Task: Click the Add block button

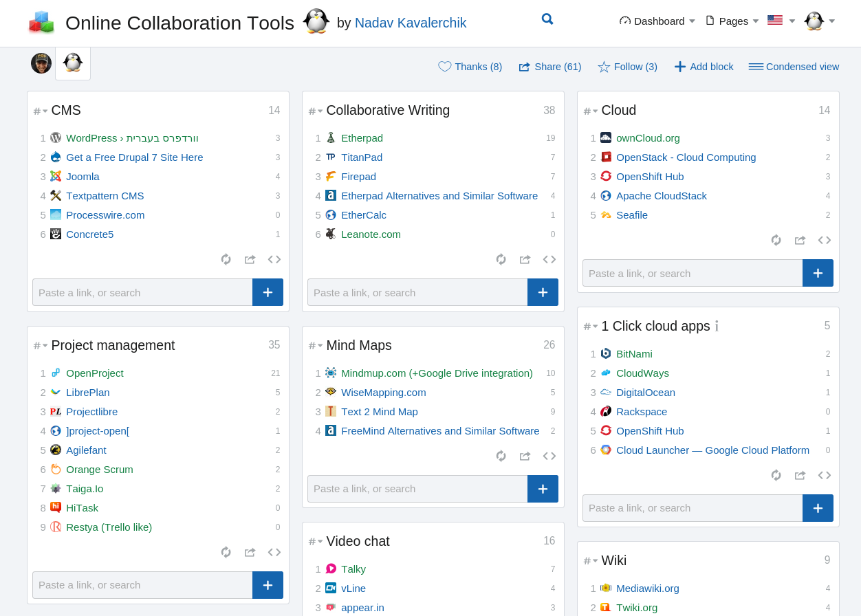Action: [x=704, y=67]
